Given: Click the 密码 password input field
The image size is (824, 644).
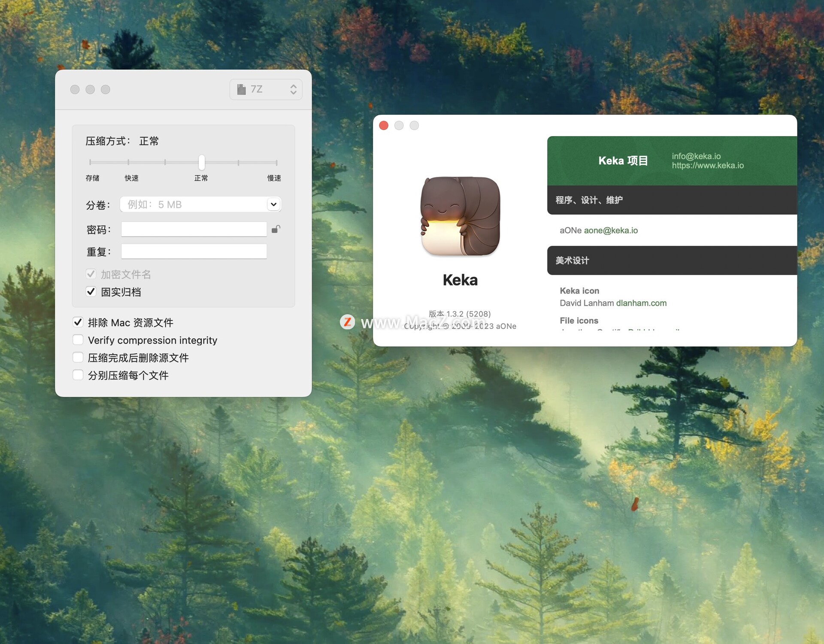Looking at the screenshot, I should tap(194, 229).
